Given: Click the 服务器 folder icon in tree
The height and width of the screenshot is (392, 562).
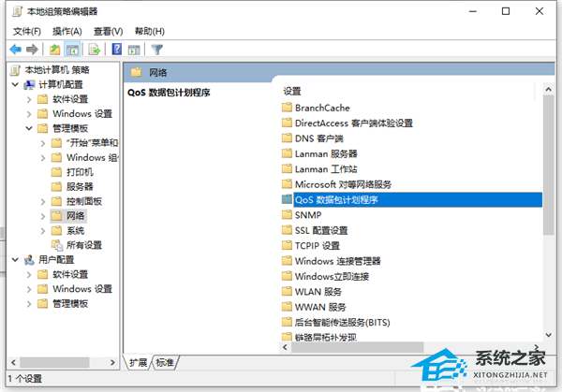Looking at the screenshot, I should coord(56,186).
